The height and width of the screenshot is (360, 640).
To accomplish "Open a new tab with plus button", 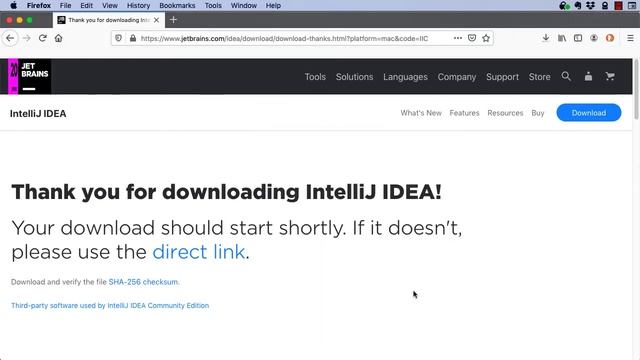I will (x=173, y=20).
